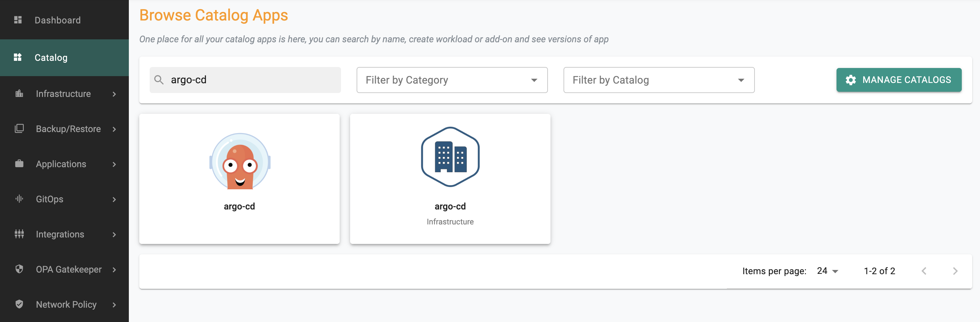Open the OPA Gatekeeper menu item

click(x=64, y=269)
